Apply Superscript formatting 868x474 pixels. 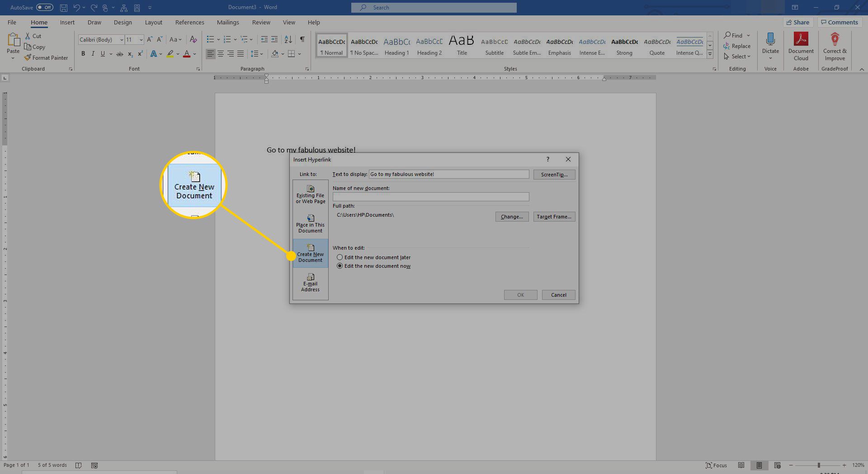[x=140, y=54]
